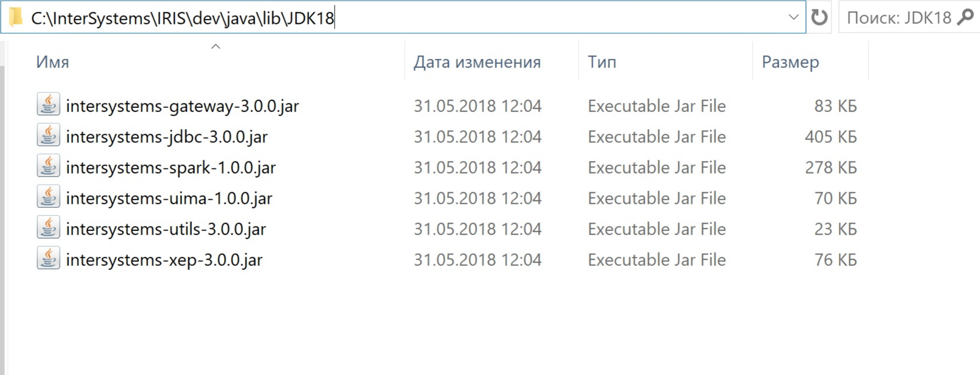Click the folder icon in address bar
This screenshot has height=375, width=980.
point(16,17)
